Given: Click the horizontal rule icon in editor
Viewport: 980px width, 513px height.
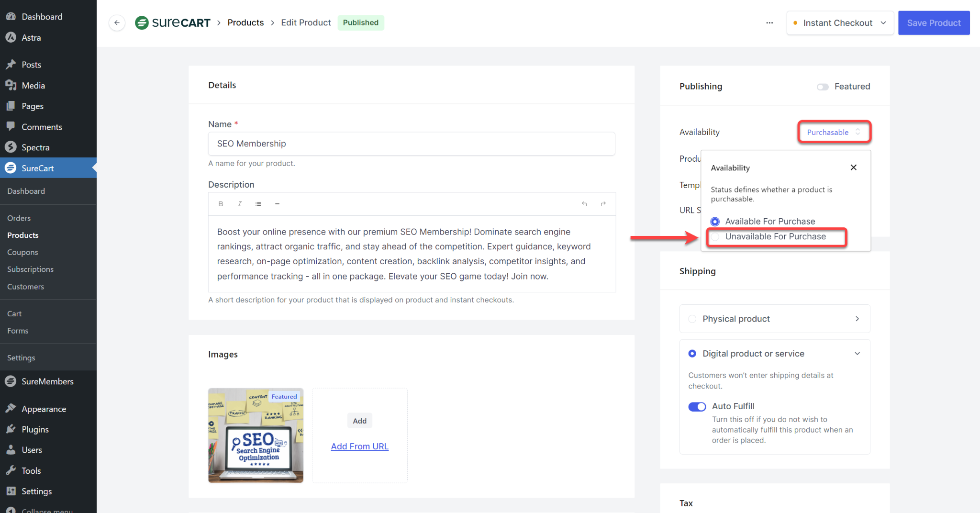Looking at the screenshot, I should [277, 204].
